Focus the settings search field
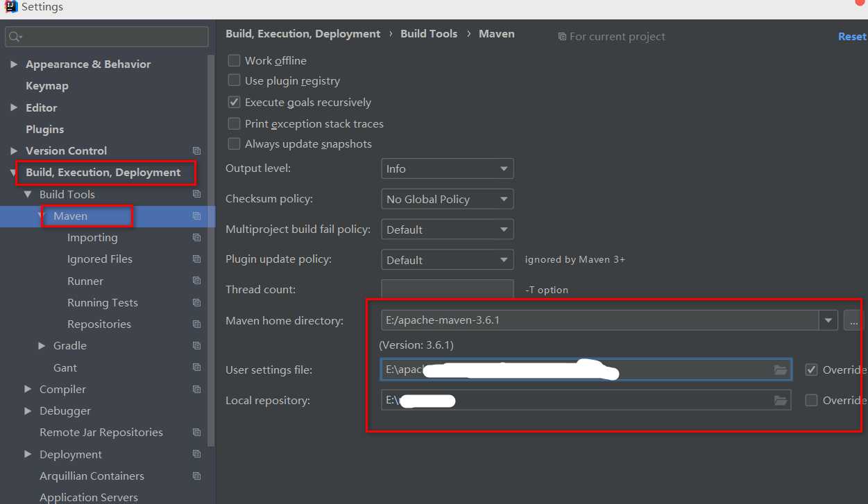 107,37
